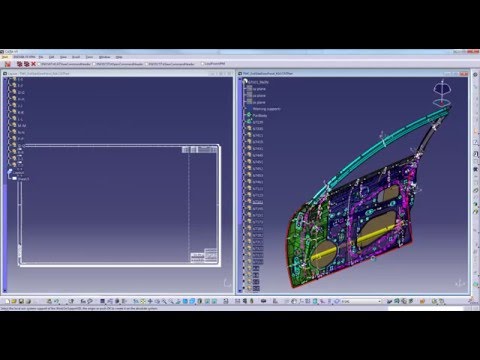Select PartBody in the specification tree
This screenshot has height=360, width=480.
257,115
